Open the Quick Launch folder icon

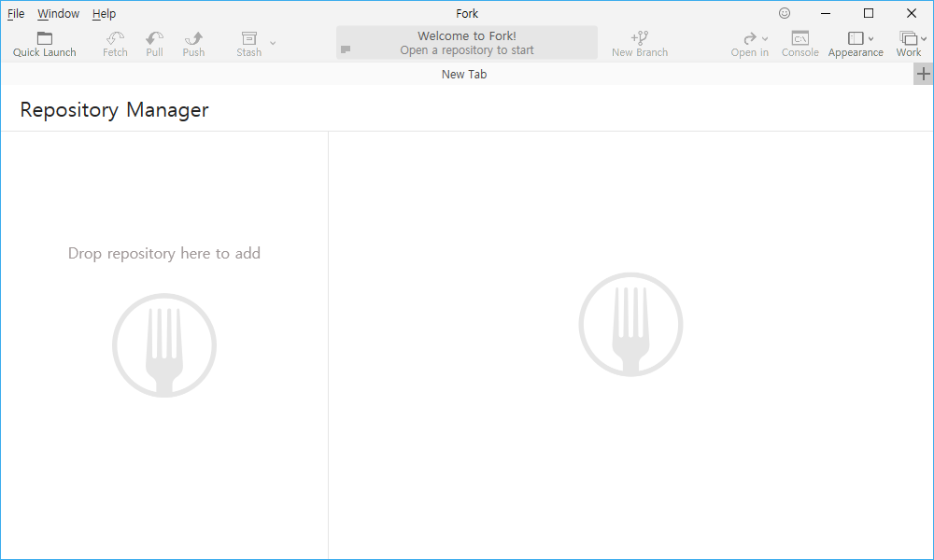[45, 38]
